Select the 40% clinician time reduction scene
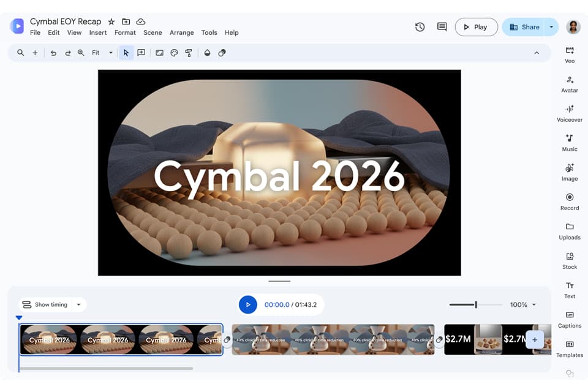Viewport: 588px width, 392px height. click(x=333, y=340)
